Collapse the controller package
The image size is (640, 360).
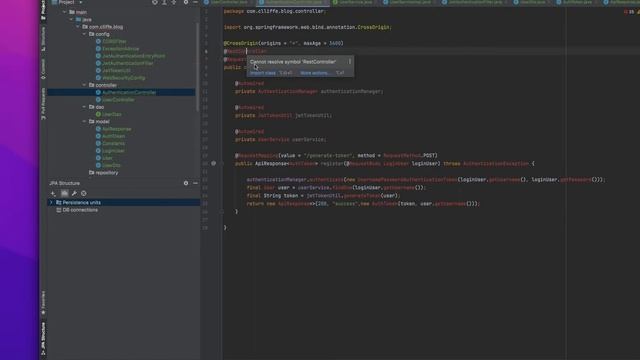84,85
